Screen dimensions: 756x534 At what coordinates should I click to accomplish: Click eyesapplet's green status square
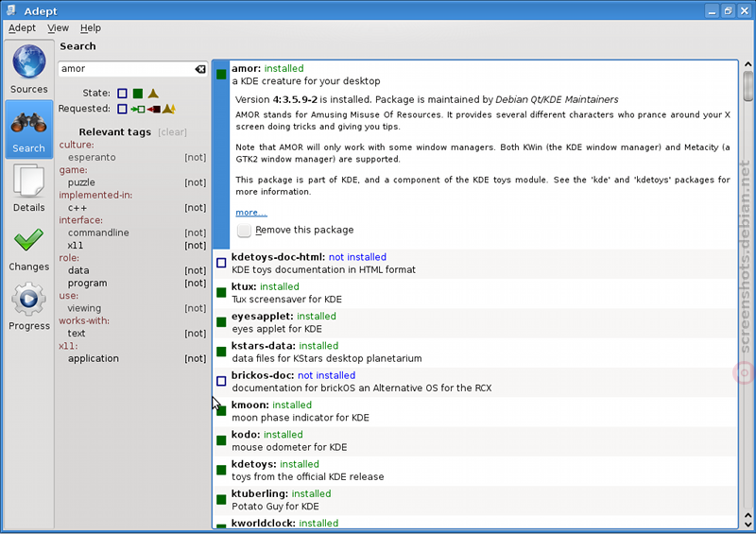221,321
